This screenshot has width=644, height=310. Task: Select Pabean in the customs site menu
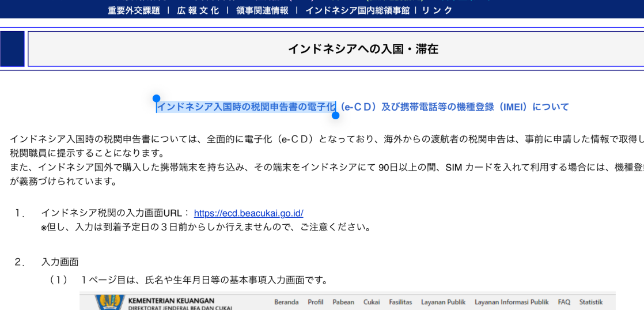[343, 302]
